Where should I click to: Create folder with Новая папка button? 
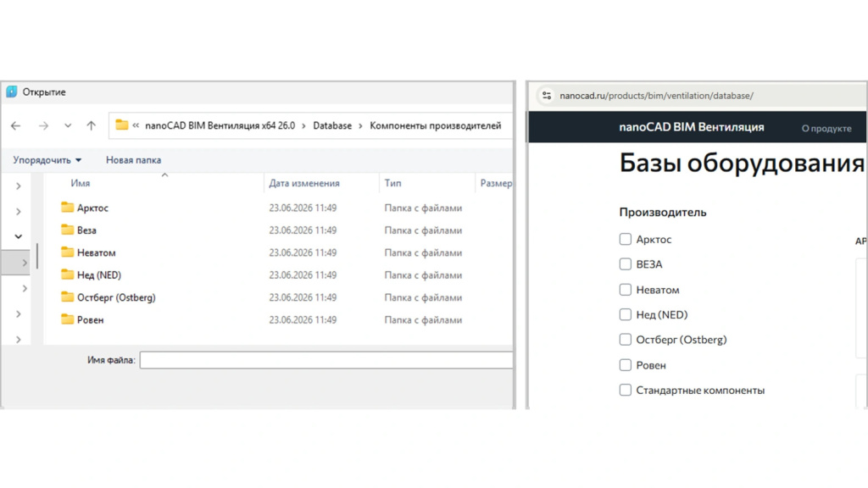(133, 160)
